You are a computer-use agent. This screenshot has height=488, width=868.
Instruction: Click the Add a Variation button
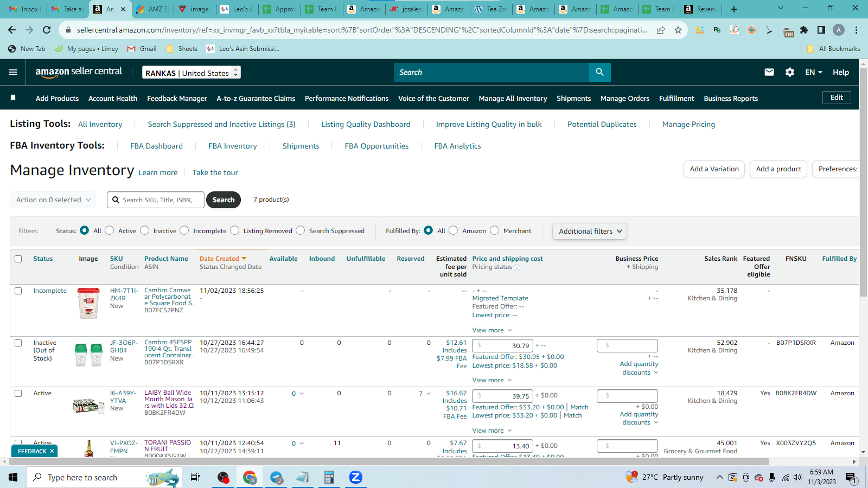714,169
